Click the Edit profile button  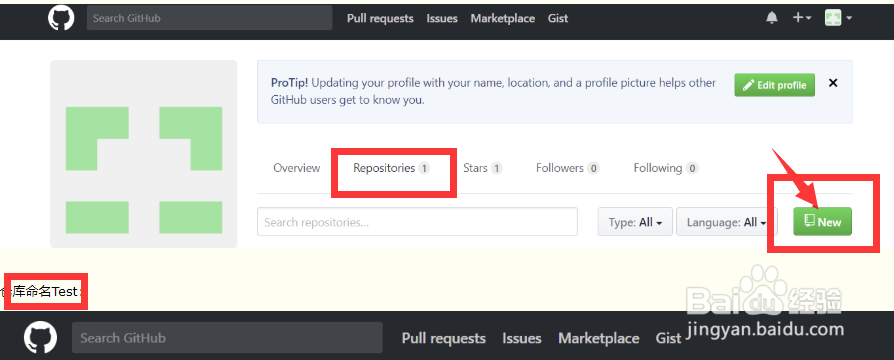[x=774, y=85]
